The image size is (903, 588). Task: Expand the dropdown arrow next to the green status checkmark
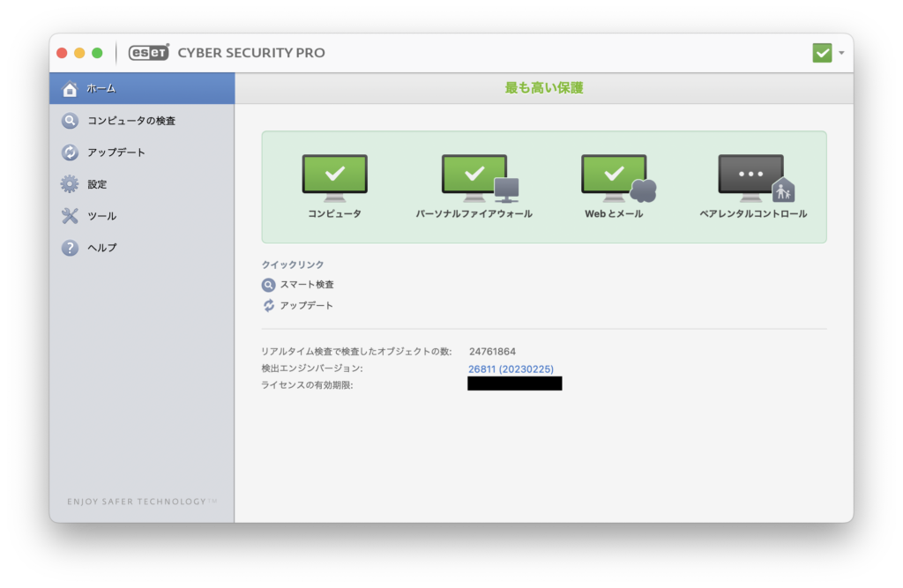pyautogui.click(x=841, y=53)
